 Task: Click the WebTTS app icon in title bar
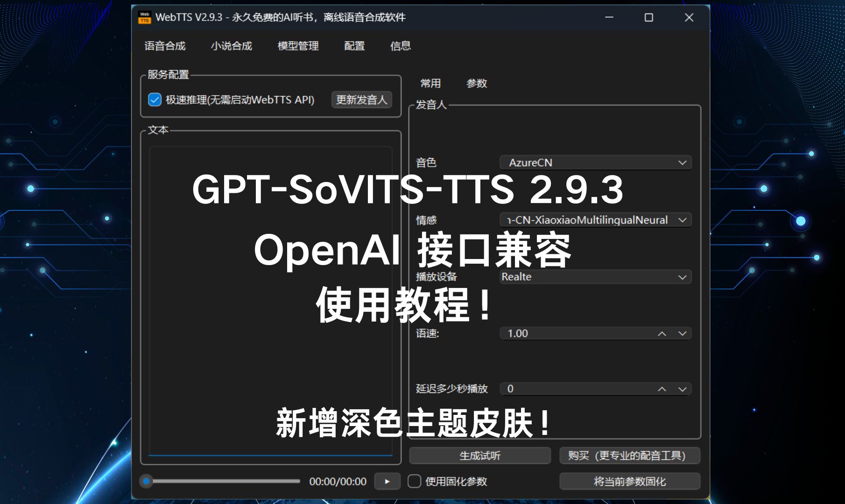(144, 17)
